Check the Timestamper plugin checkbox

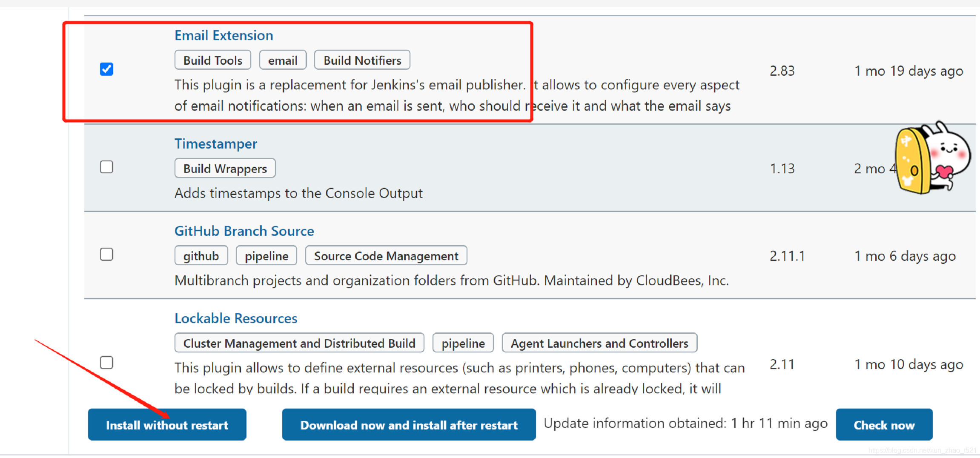[106, 167]
